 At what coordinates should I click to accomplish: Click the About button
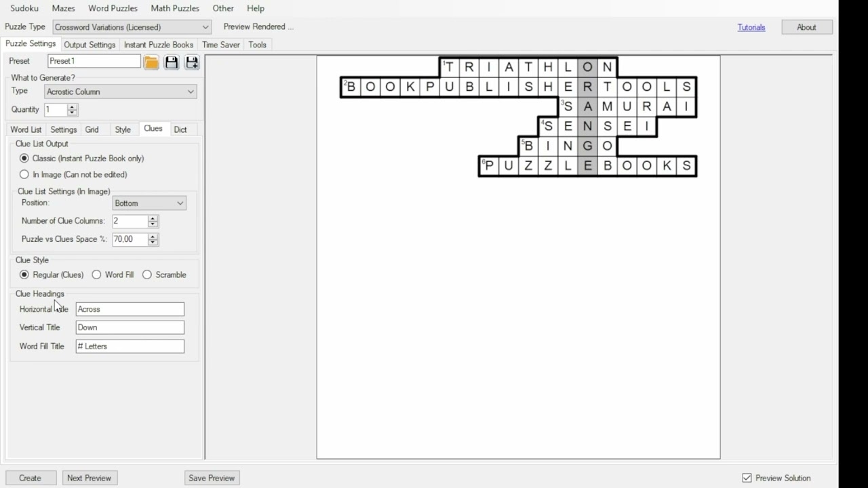pos(806,26)
